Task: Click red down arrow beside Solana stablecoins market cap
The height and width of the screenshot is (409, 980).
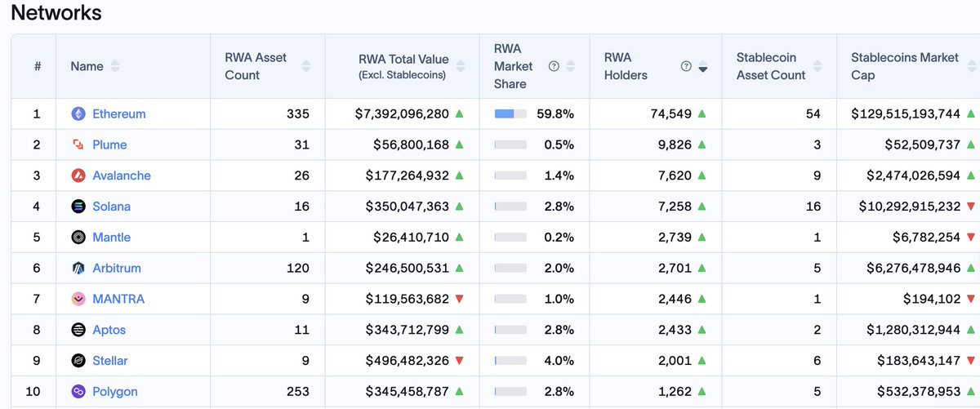Action: click(x=970, y=207)
